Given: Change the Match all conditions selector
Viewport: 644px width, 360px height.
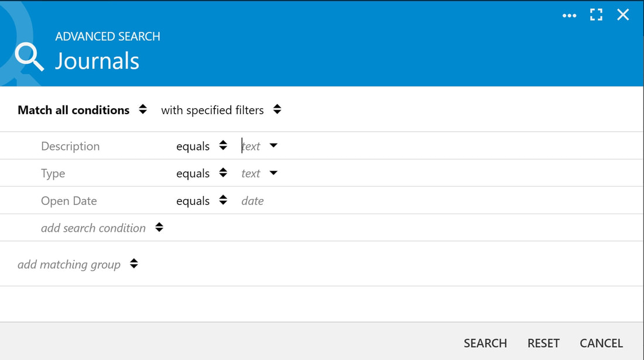Looking at the screenshot, I should (x=142, y=109).
